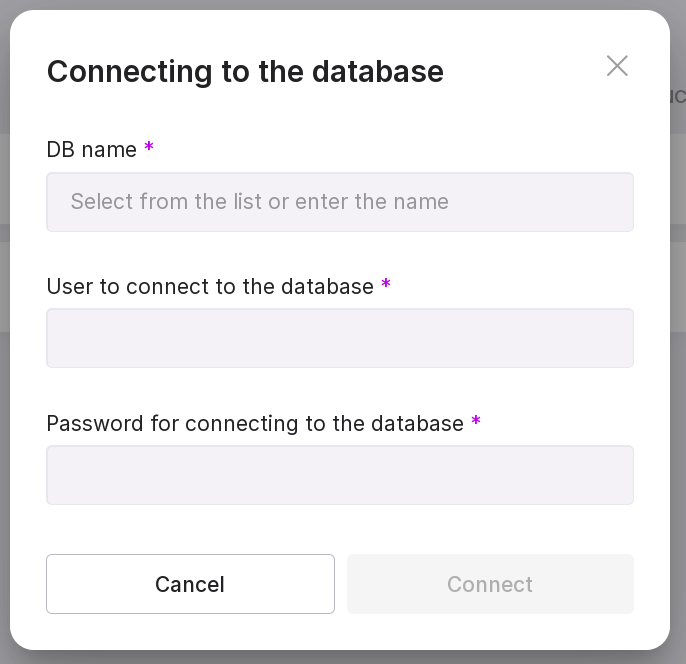
Task: Click the required asterisk beside the password label
Action: (x=476, y=422)
